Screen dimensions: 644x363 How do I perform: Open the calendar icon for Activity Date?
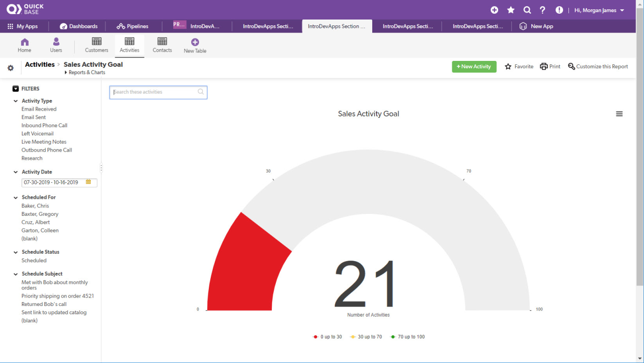(x=88, y=182)
